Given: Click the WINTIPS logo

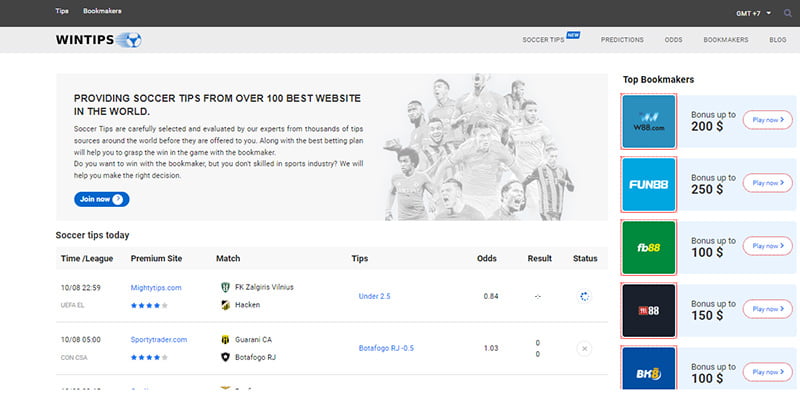Looking at the screenshot, I should coord(98,40).
